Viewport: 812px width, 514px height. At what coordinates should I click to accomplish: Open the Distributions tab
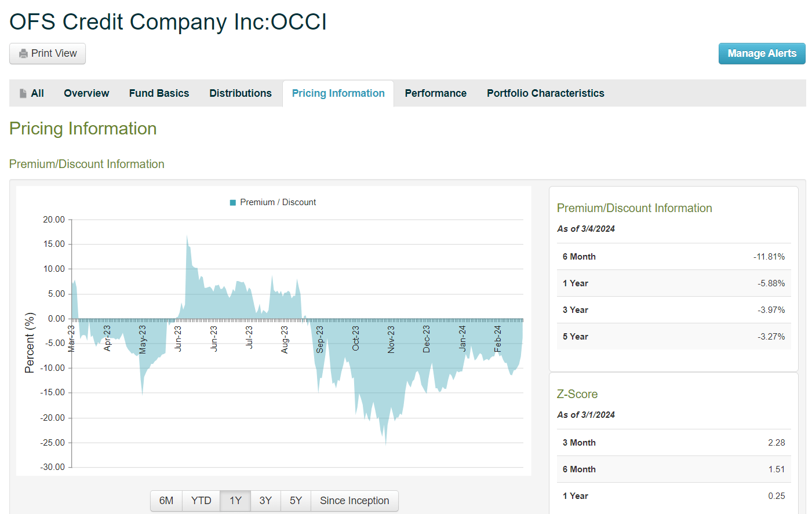pos(240,93)
